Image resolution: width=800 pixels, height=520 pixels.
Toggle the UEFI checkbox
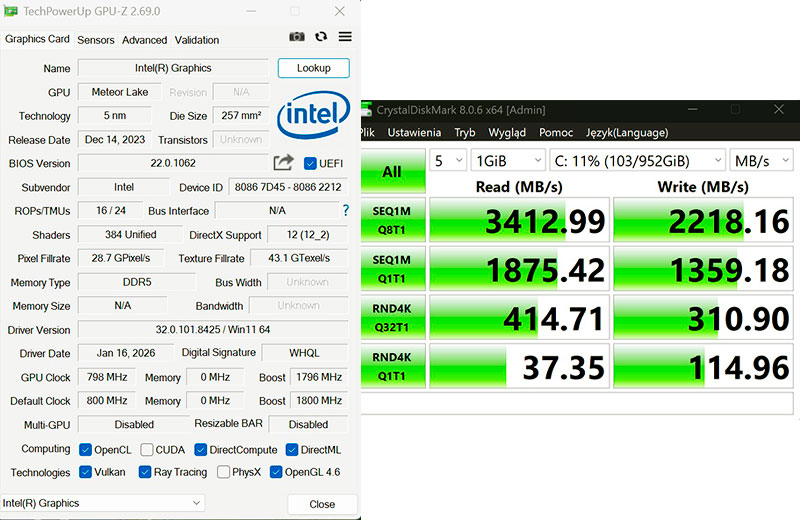pyautogui.click(x=310, y=163)
